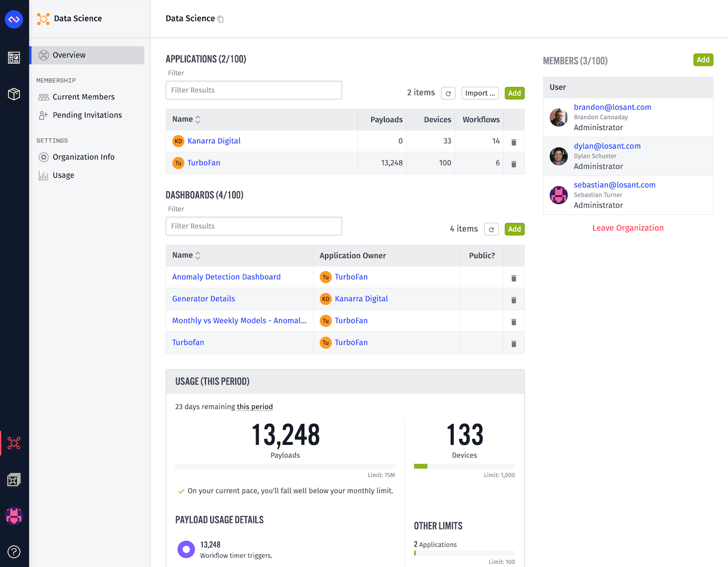This screenshot has height=567, width=728.
Task: Open the Kanarra Digital application link
Action: pos(214,141)
